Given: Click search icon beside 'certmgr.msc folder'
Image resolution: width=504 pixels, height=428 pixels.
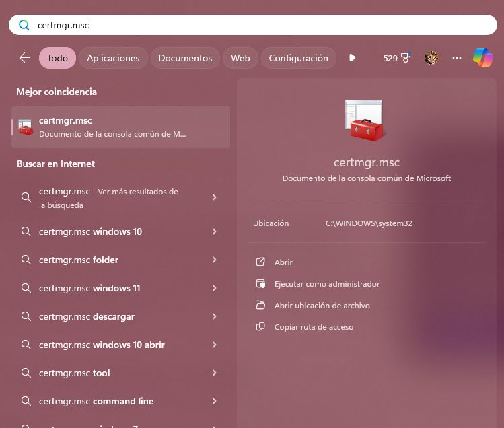Looking at the screenshot, I should tap(26, 260).
